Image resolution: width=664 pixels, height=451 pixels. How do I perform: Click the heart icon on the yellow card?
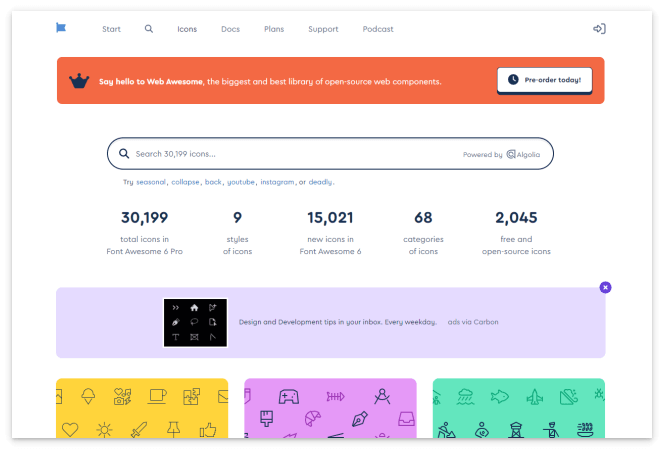click(x=70, y=429)
